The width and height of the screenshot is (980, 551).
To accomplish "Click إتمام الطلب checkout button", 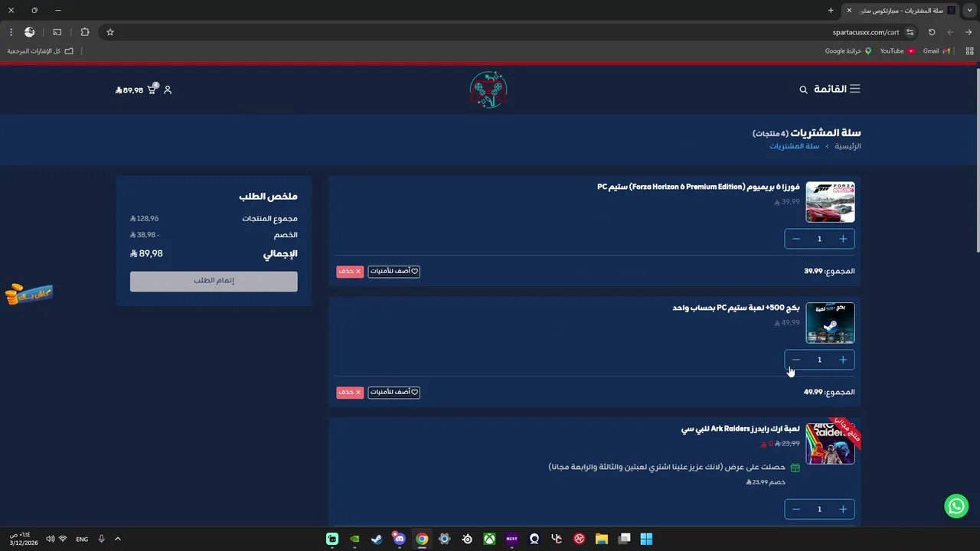I will pos(214,281).
